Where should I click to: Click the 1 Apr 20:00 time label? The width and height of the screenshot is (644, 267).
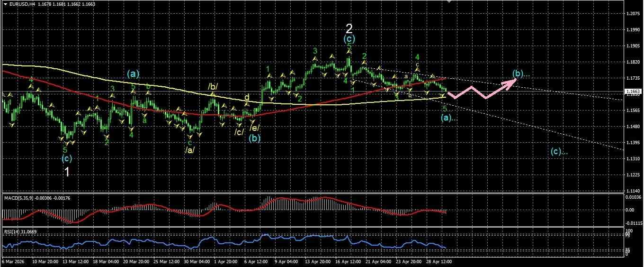(x=227, y=262)
